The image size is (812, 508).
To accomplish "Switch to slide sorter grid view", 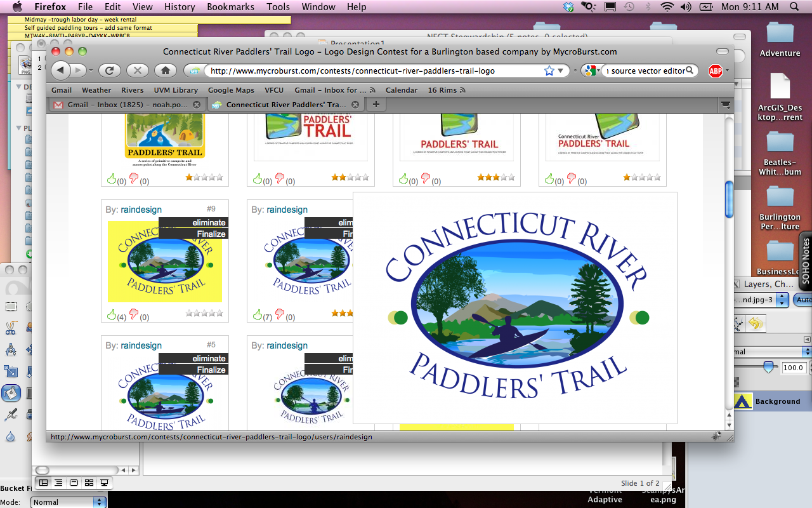I will pyautogui.click(x=89, y=483).
